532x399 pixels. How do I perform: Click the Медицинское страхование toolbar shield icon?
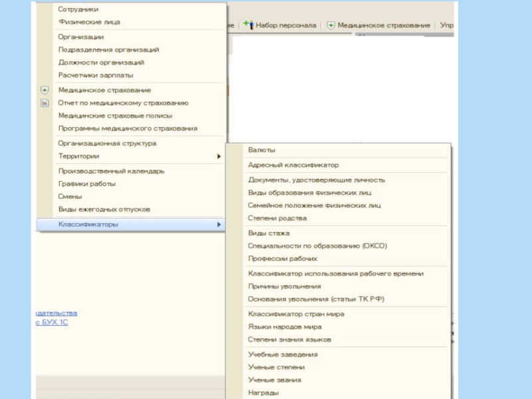point(331,25)
